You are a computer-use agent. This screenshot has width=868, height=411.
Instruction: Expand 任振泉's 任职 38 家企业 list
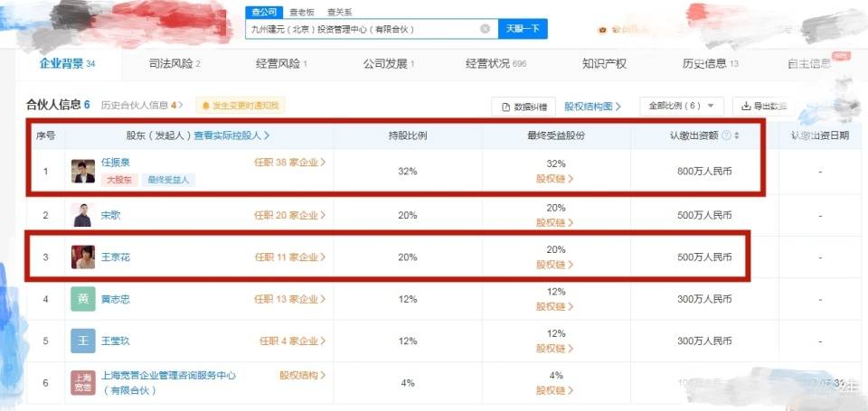289,163
